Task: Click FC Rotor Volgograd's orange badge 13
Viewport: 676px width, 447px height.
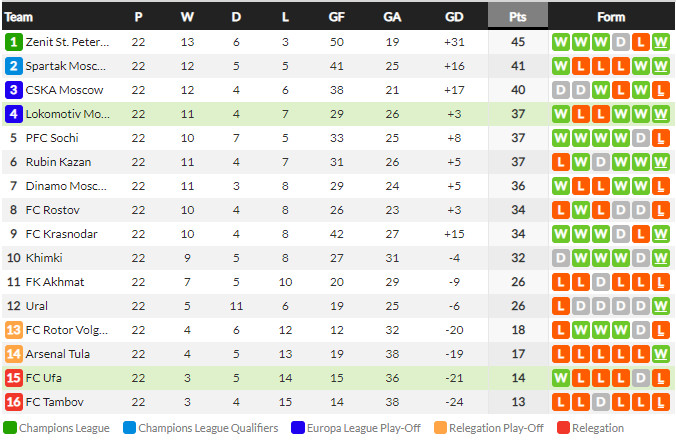Action: tap(14, 330)
